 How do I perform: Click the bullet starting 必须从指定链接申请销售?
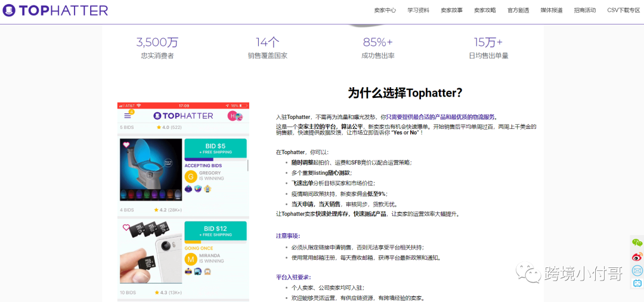(358, 247)
